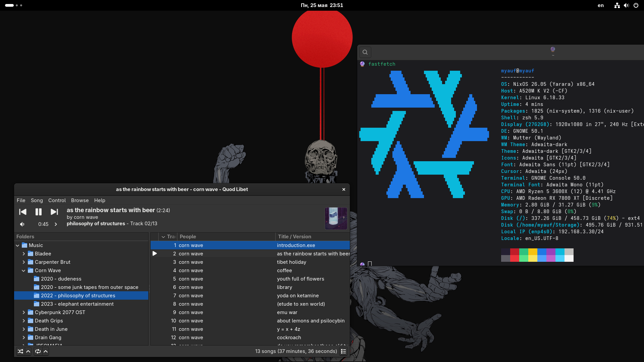This screenshot has width=644, height=362.
Task: Sort by the Track column header
Action: click(168, 237)
